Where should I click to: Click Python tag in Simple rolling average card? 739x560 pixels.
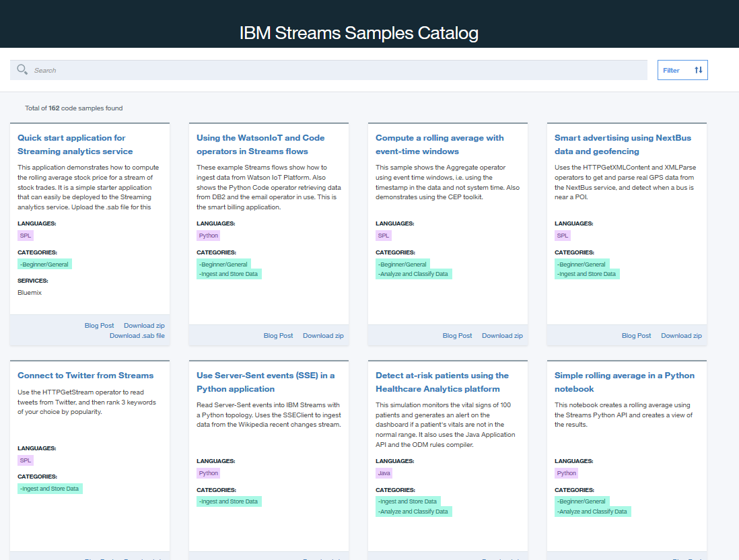pos(566,473)
